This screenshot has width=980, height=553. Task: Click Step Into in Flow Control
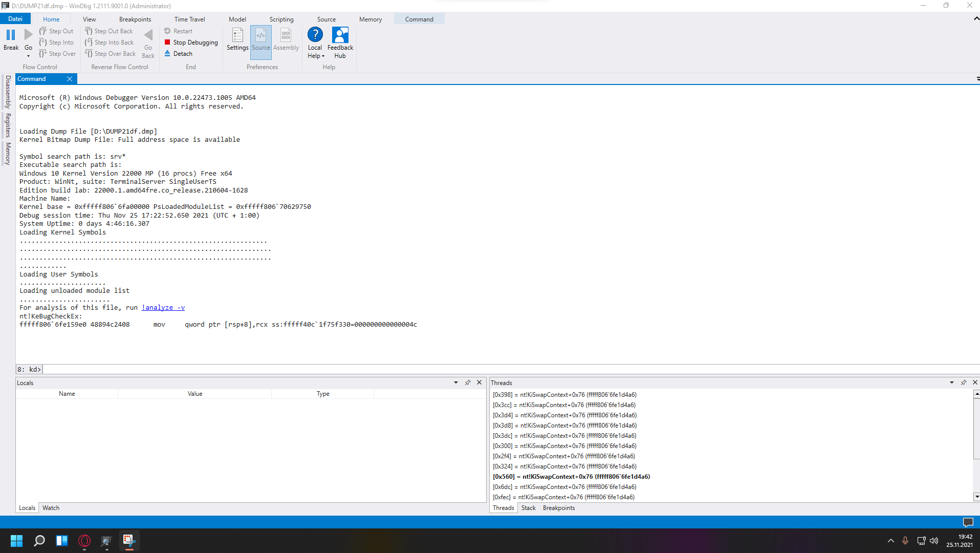click(56, 42)
